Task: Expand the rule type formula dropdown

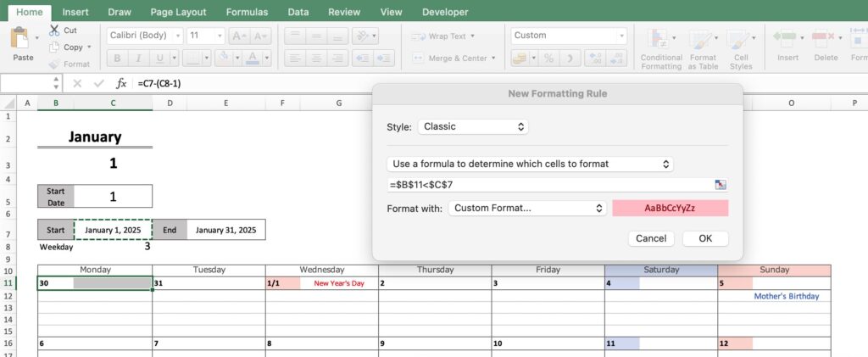Action: (530, 164)
